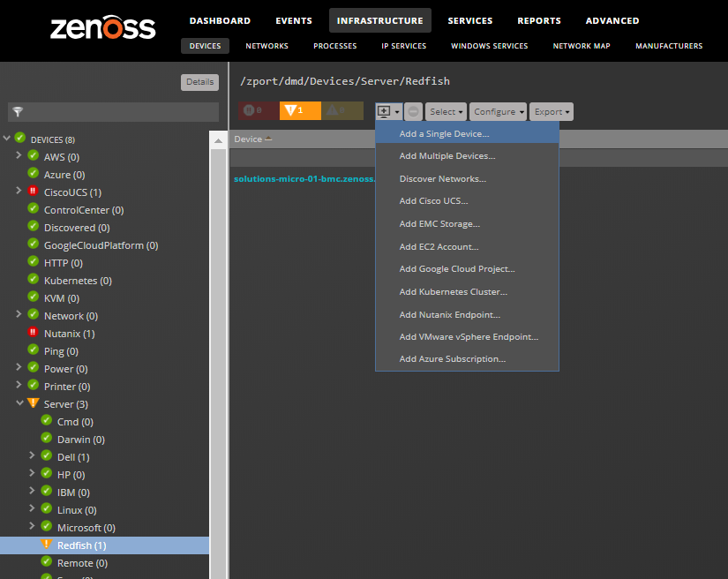Expand the Dell tree node
Image resolution: width=728 pixels, height=579 pixels.
(x=32, y=455)
